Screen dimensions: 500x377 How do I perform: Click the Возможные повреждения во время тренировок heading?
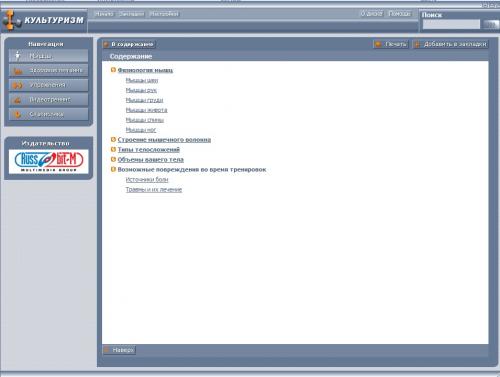pos(192,169)
